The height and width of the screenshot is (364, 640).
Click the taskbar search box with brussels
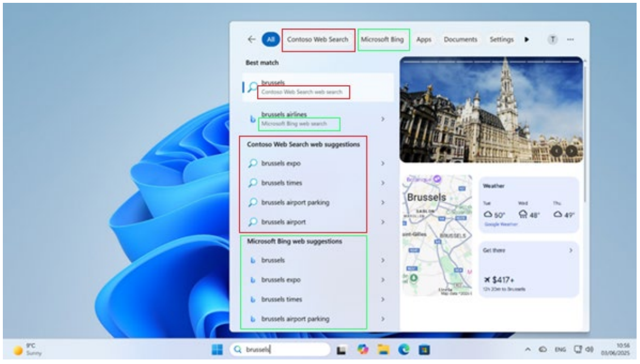pos(280,349)
